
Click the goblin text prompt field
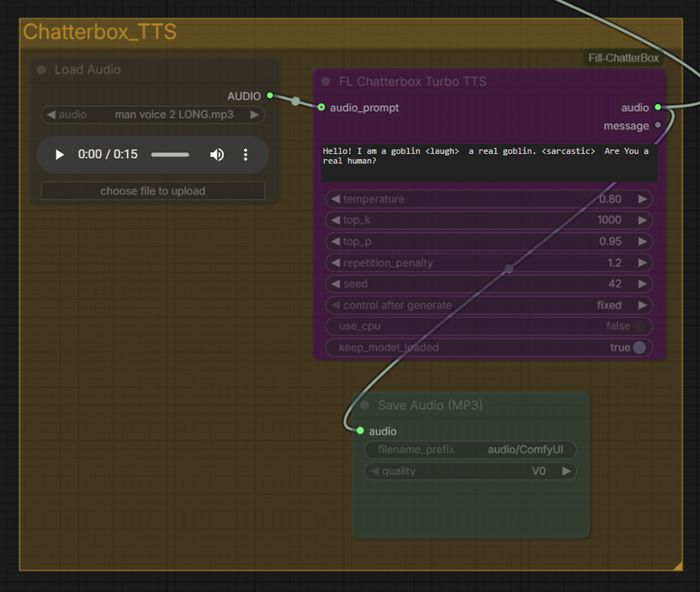(488, 162)
